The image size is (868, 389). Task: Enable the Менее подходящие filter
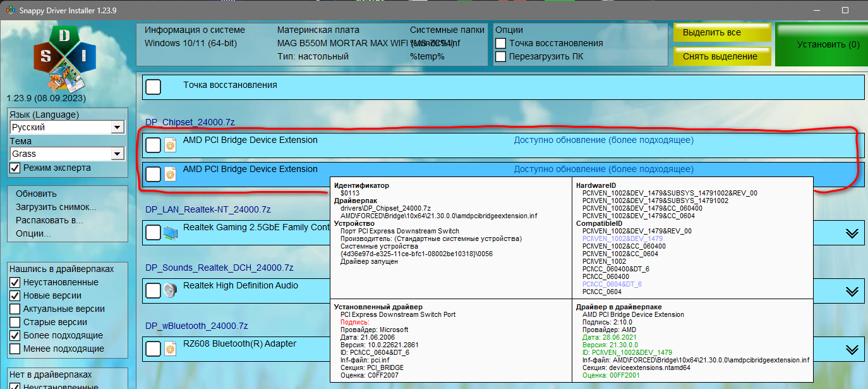[15, 349]
